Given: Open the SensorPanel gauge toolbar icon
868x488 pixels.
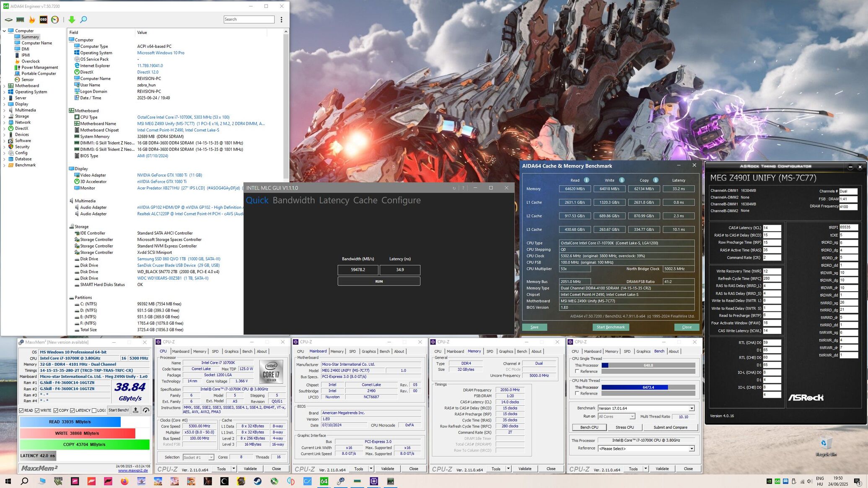Looking at the screenshot, I should pos(55,20).
